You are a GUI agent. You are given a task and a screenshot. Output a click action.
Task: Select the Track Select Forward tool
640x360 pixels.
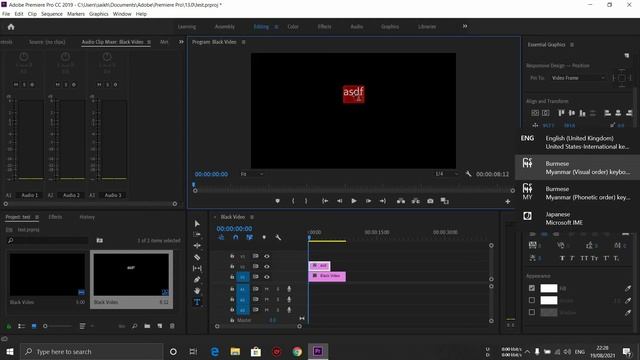click(x=197, y=235)
